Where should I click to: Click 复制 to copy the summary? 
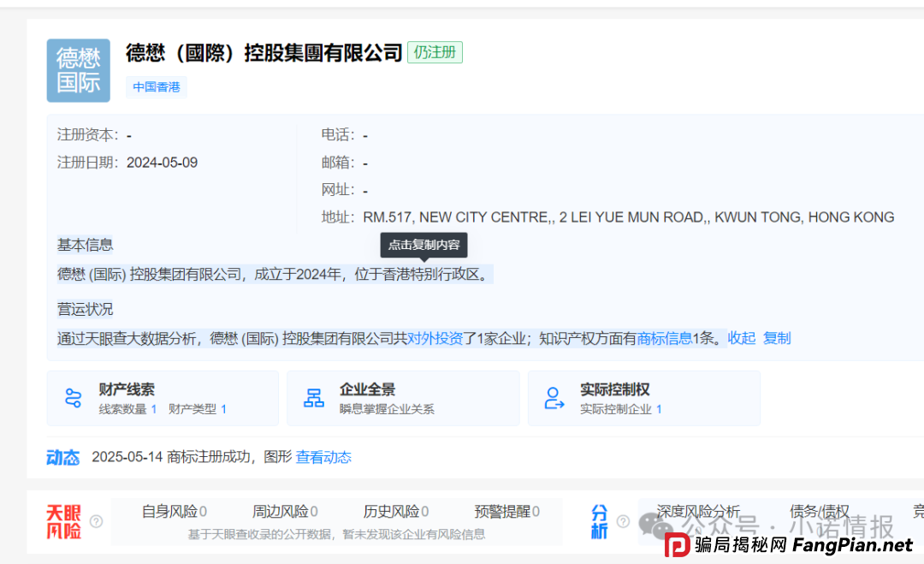point(778,338)
